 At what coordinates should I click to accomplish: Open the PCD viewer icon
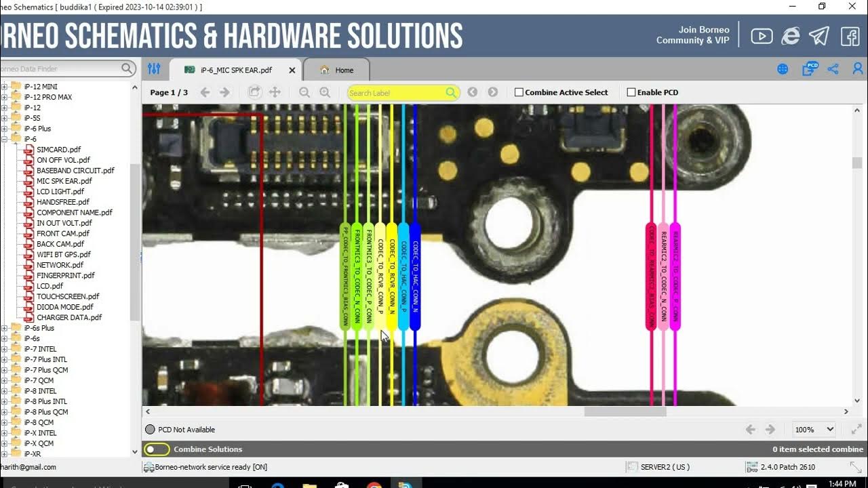coord(810,68)
